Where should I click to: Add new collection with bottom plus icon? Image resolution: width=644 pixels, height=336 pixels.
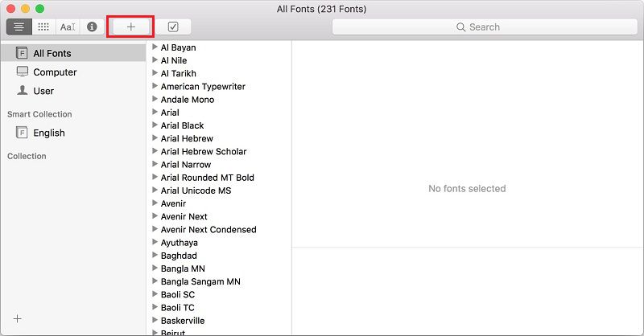(x=18, y=318)
